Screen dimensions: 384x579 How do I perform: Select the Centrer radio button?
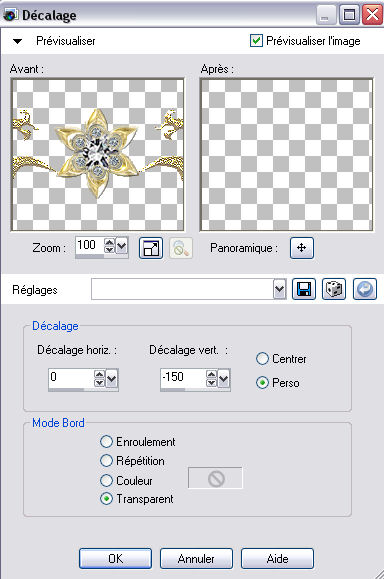[x=262, y=359]
